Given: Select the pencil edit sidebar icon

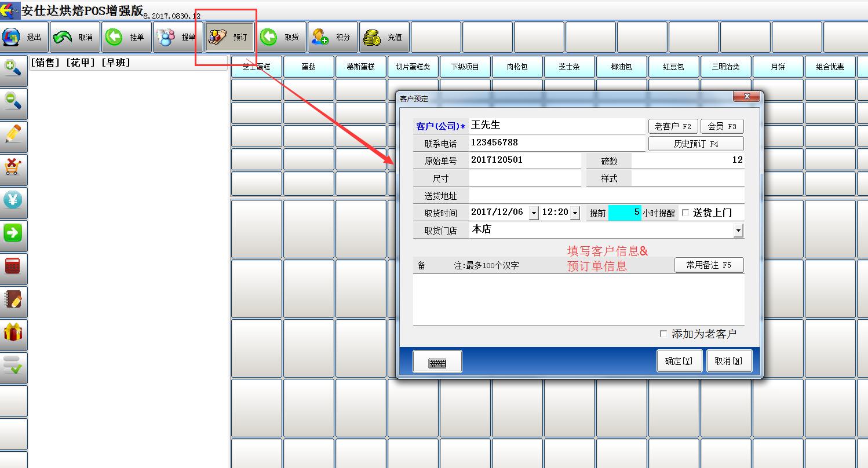Looking at the screenshot, I should pos(13,136).
